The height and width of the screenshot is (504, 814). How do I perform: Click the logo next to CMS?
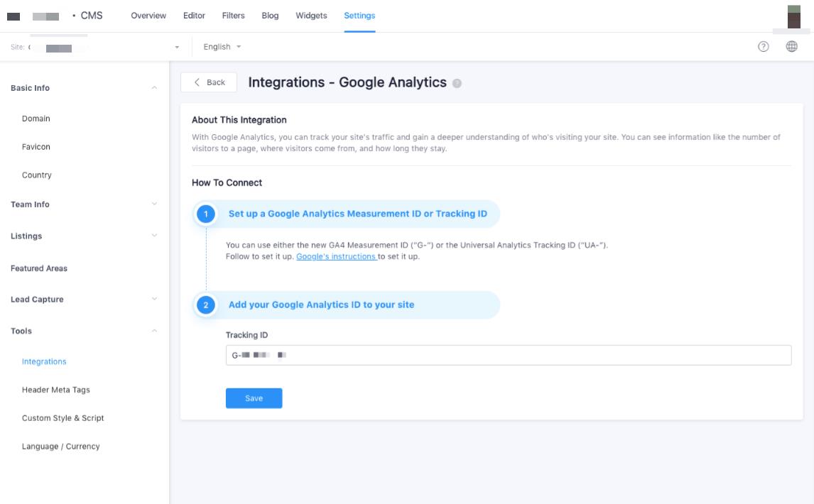[13, 16]
